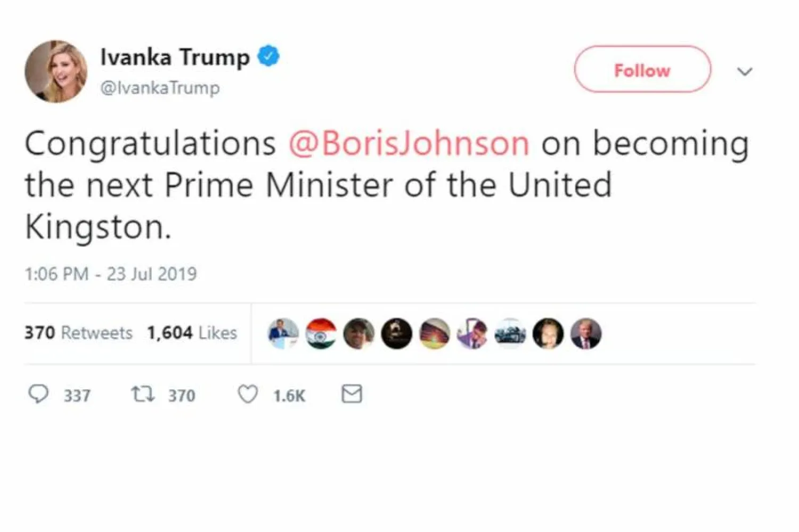799x532 pixels.
Task: Click the 1:06 PM - 23 Jul 2019 timestamp
Action: (x=111, y=274)
